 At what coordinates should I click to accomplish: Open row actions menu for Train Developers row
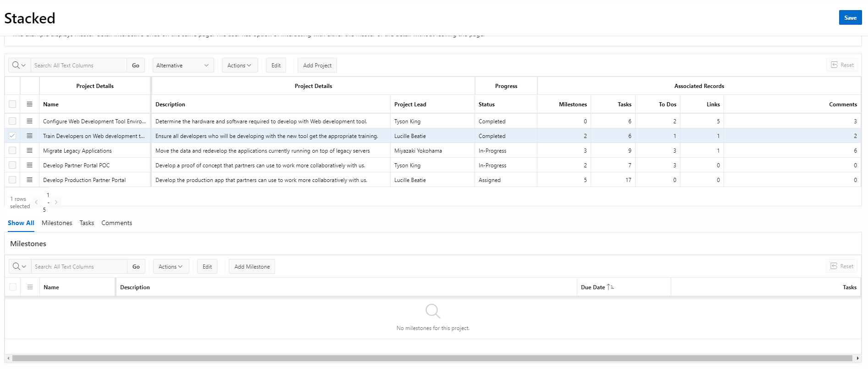click(x=30, y=136)
